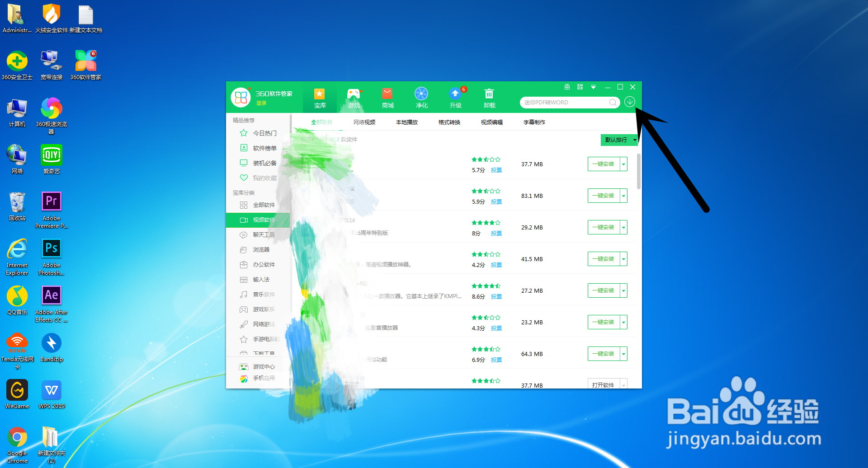Expand install options for 83.1 MB row
The image size is (868, 468).
pyautogui.click(x=624, y=196)
